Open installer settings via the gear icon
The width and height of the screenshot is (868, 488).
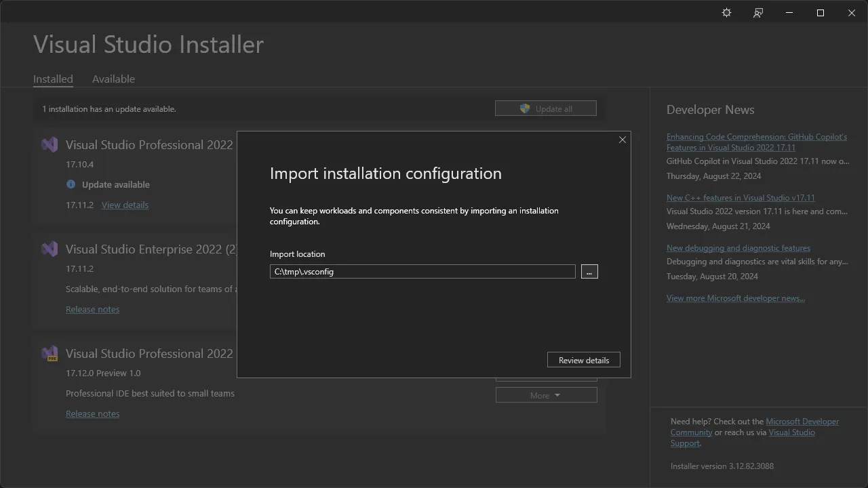pos(726,12)
